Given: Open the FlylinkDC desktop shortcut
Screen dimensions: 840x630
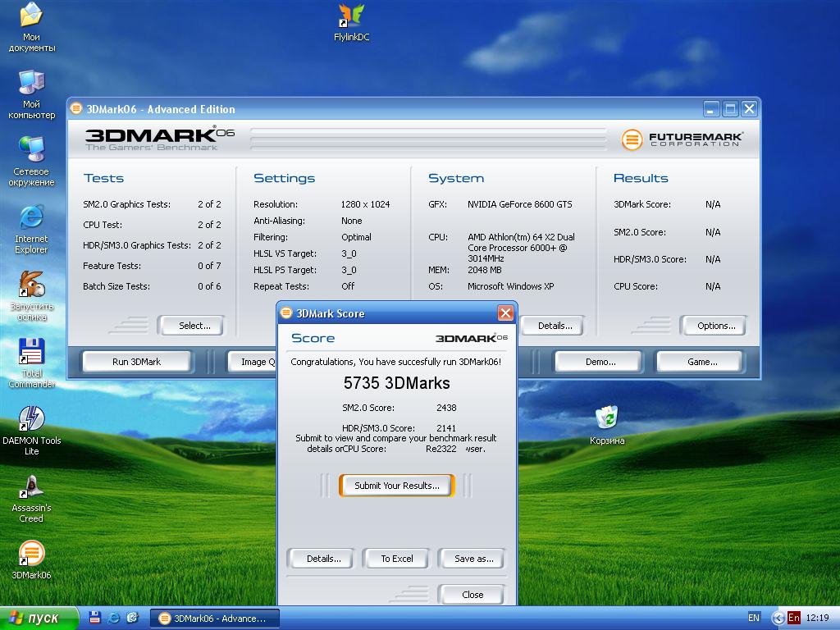Looking at the screenshot, I should 351,16.
